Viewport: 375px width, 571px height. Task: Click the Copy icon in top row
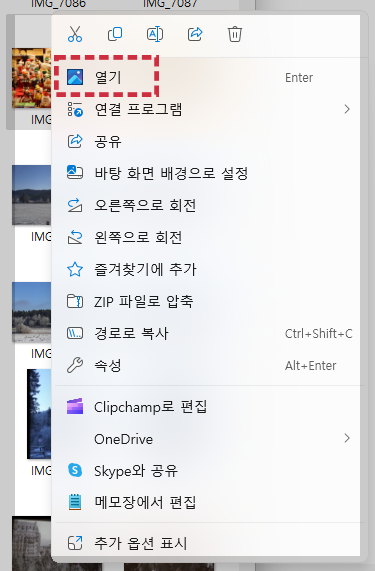[x=115, y=34]
